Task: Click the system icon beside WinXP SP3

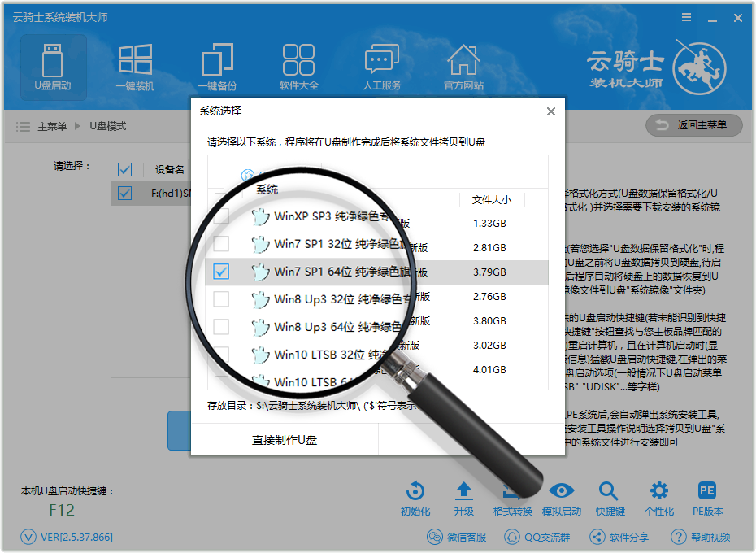Action: pyautogui.click(x=260, y=216)
